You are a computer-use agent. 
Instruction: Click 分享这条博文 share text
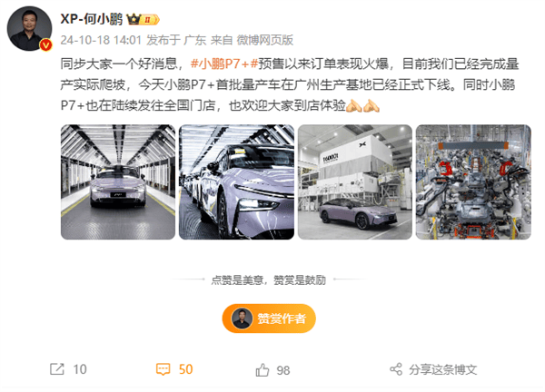tap(443, 370)
